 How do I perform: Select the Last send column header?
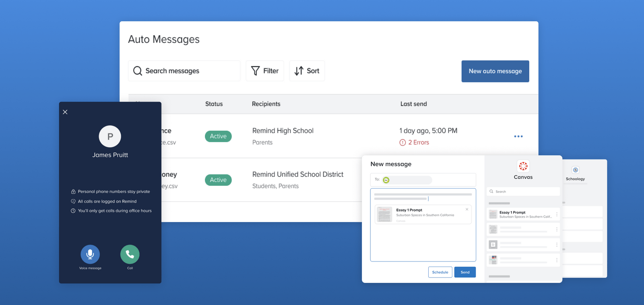tap(413, 104)
